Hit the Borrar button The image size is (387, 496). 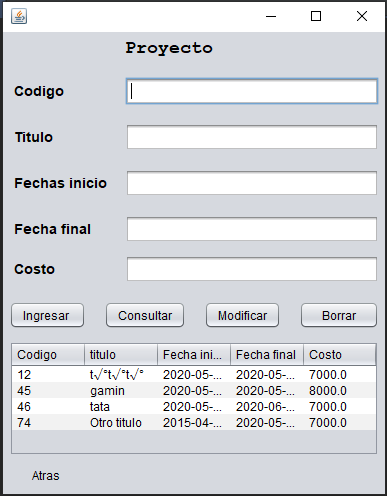point(339,315)
